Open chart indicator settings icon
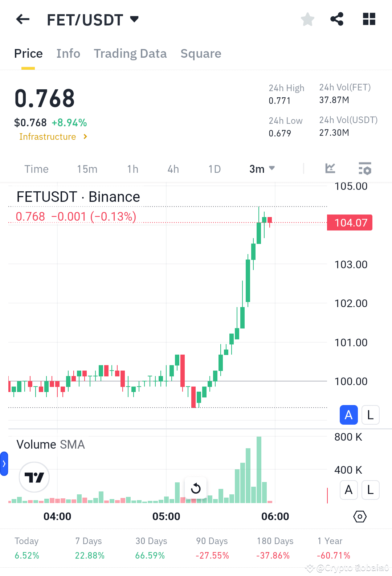The height and width of the screenshot is (576, 392). (365, 169)
